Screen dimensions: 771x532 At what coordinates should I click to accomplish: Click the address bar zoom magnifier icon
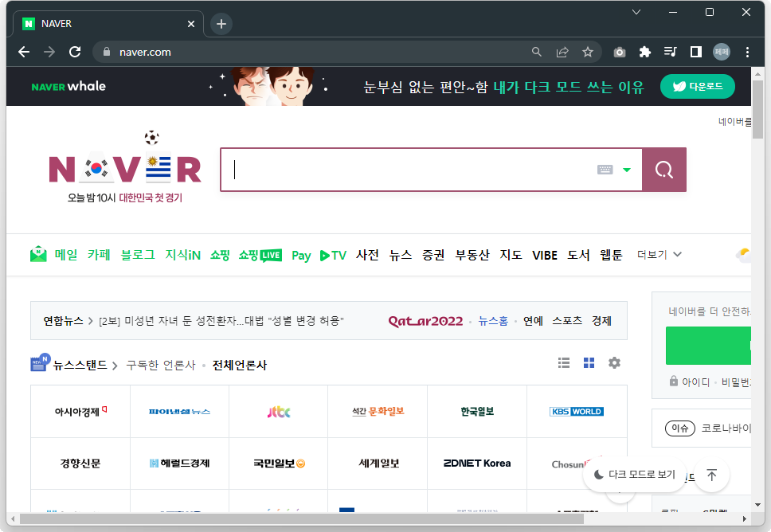537,52
